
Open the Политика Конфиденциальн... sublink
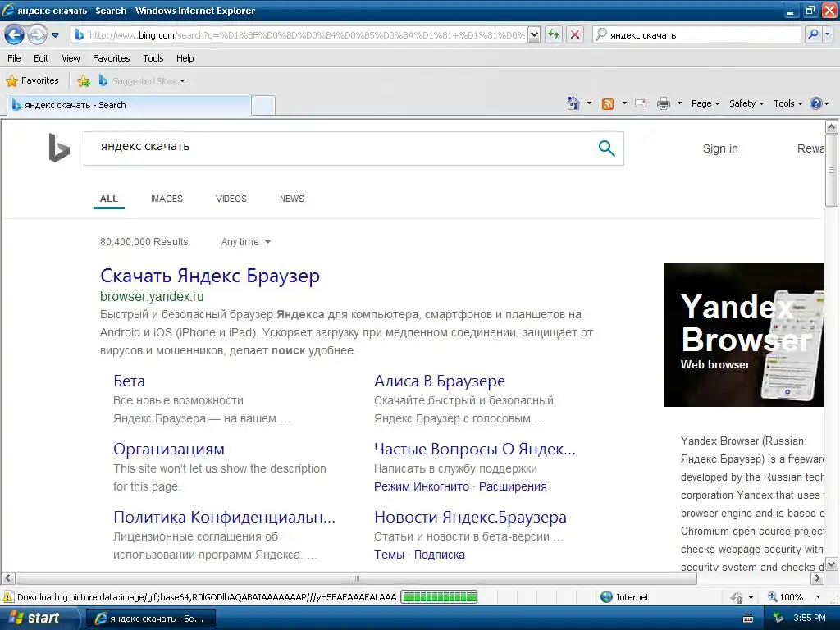(224, 517)
